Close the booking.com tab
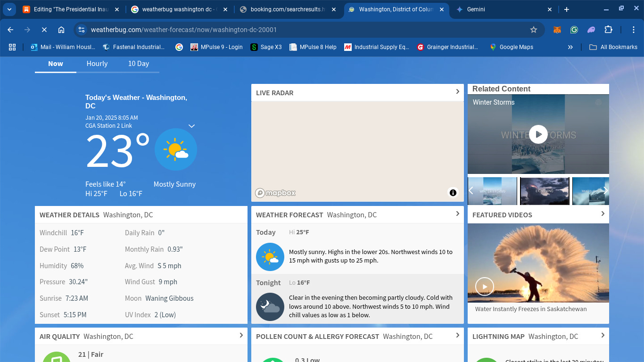644x362 pixels. pyautogui.click(x=334, y=9)
